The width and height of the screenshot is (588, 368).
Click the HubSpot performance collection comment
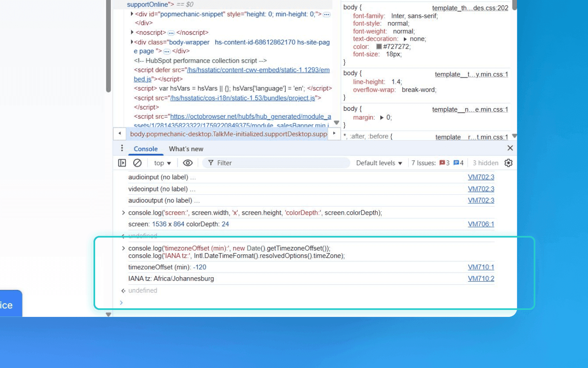200,61
